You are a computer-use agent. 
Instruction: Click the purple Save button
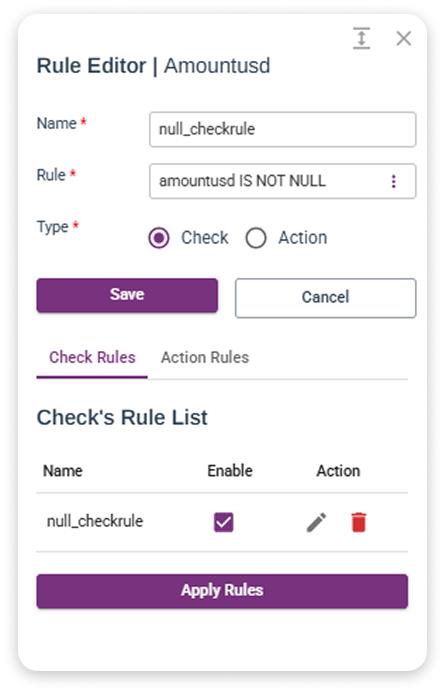127,295
